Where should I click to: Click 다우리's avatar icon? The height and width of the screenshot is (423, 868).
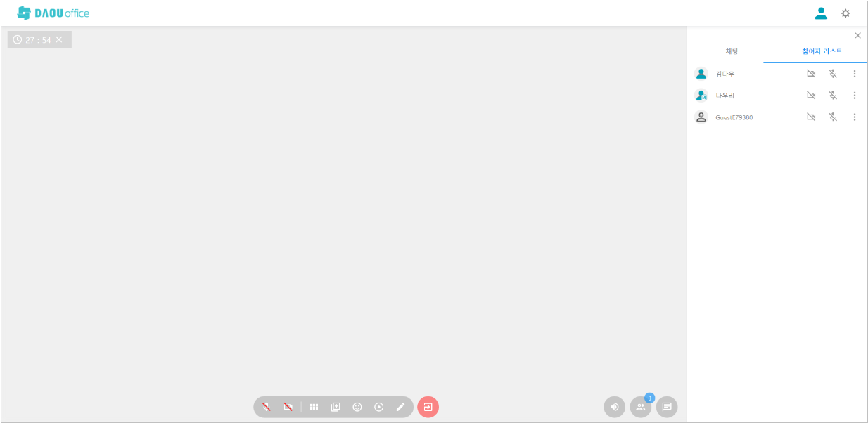coord(701,96)
